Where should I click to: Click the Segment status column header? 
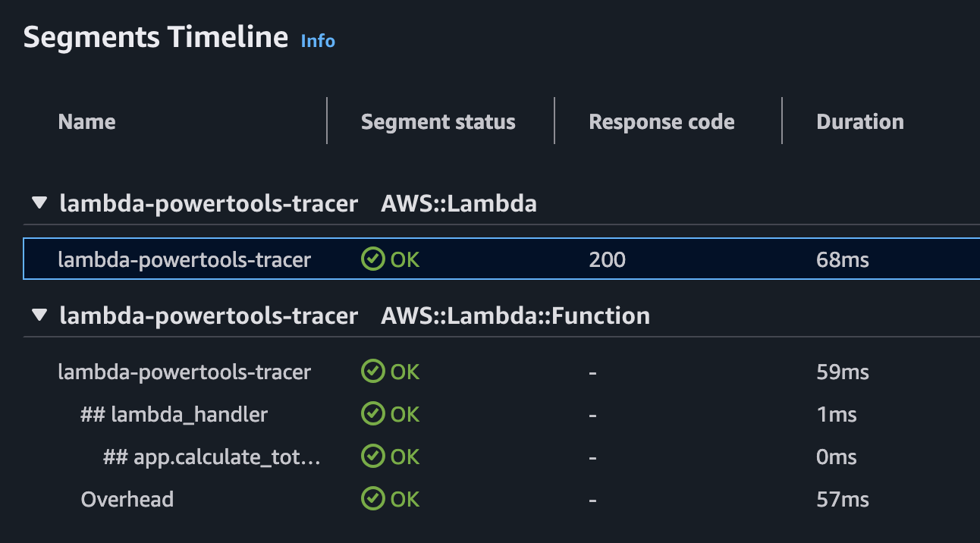point(438,121)
